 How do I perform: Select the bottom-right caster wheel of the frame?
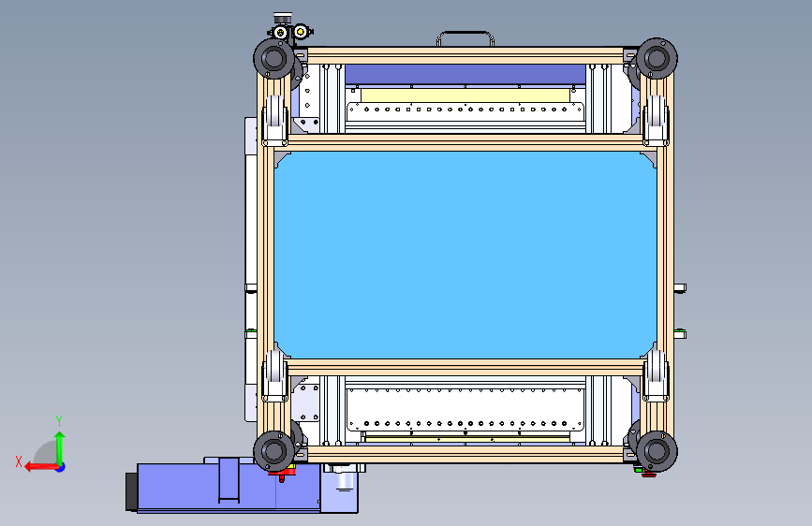pyautogui.click(x=657, y=451)
